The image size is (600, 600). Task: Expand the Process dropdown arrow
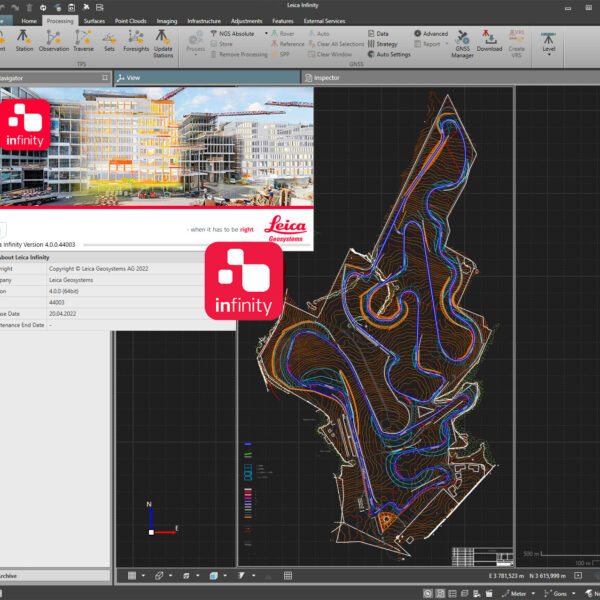196,55
